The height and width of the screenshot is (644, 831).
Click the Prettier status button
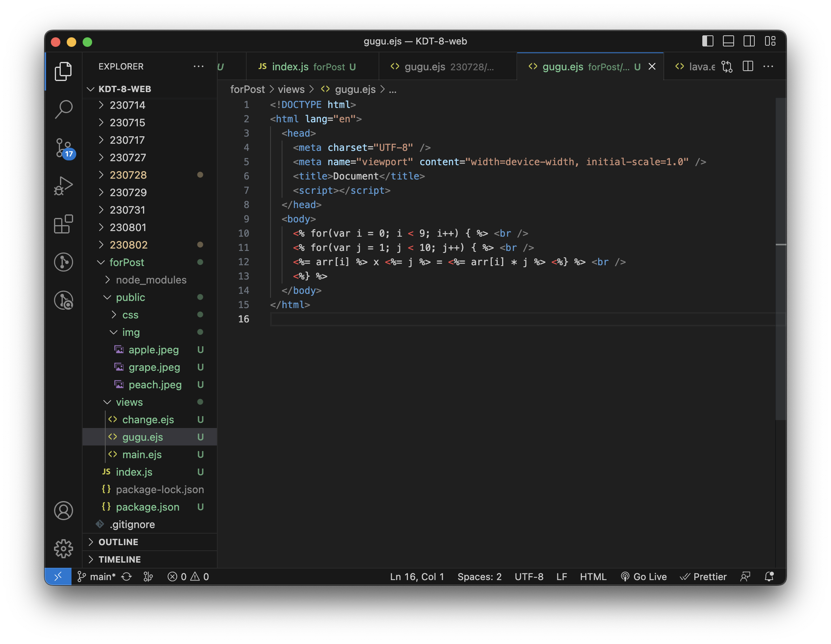coord(703,577)
